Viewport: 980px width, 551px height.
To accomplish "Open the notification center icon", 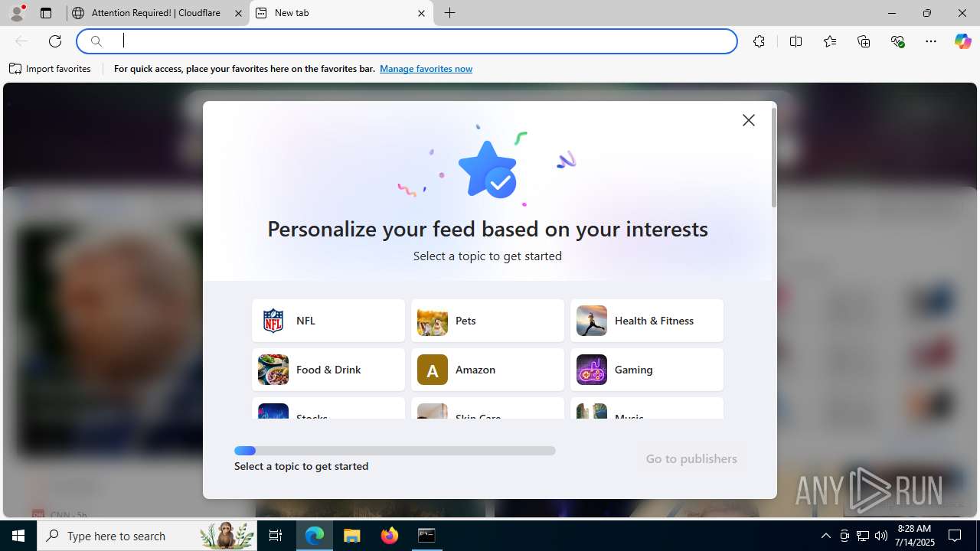I will click(x=955, y=536).
